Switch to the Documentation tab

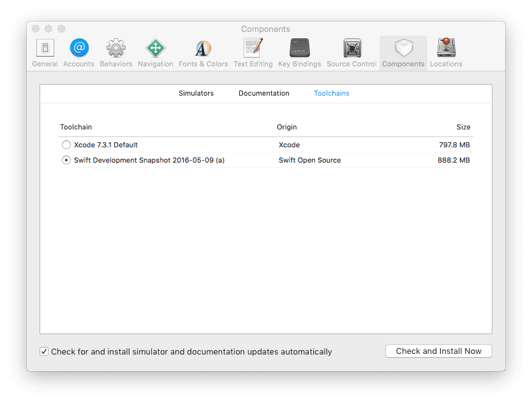pyautogui.click(x=264, y=93)
